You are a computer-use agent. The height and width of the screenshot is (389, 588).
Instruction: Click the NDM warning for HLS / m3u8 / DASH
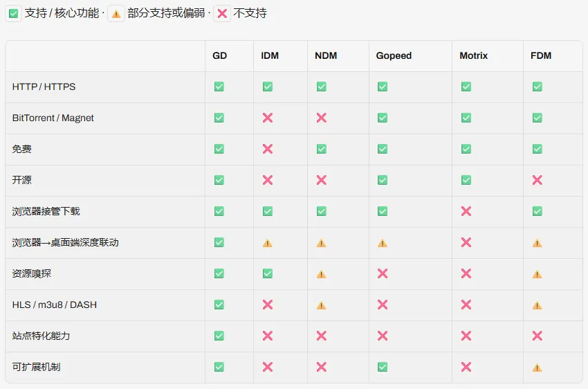322,305
